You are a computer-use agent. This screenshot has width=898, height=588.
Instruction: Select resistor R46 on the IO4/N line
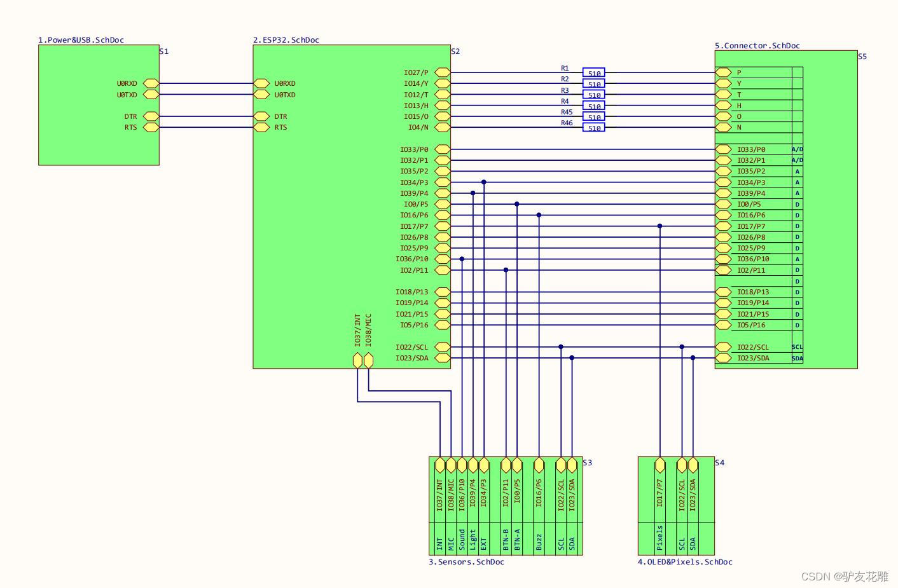(594, 128)
